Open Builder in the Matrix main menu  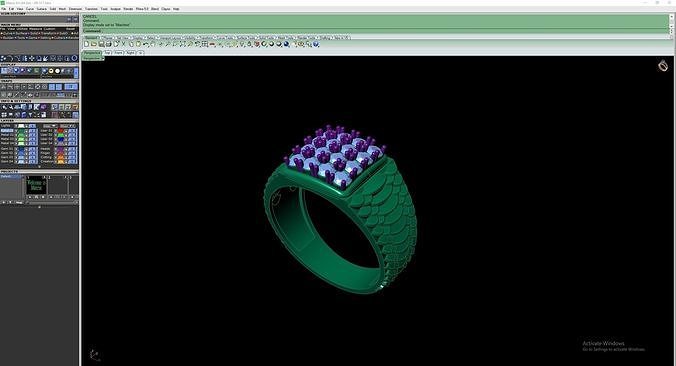coord(8,38)
